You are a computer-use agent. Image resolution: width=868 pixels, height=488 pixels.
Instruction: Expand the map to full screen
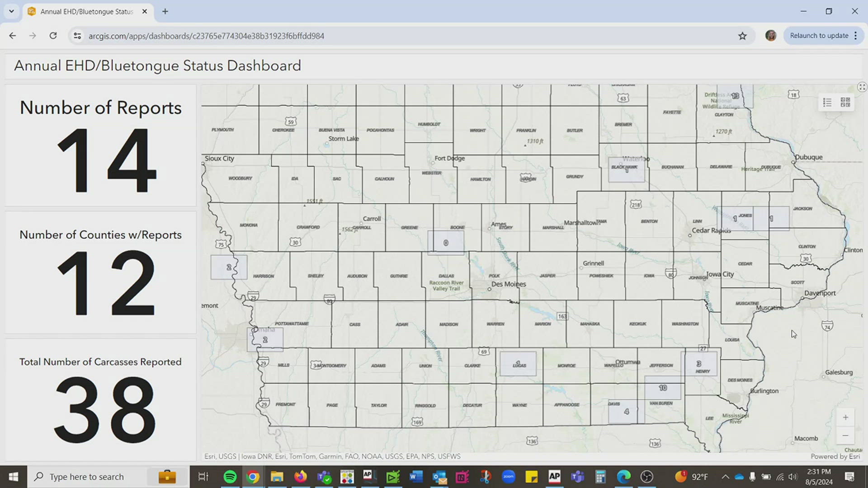[x=862, y=87]
